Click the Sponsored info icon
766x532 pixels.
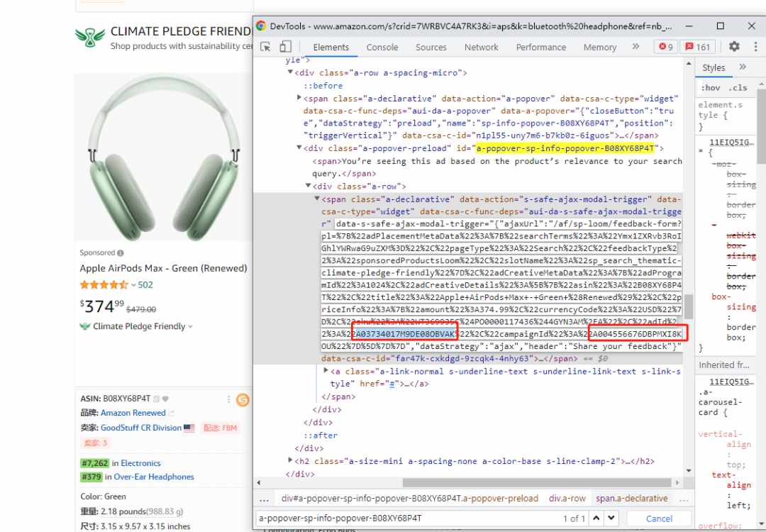[x=120, y=253]
